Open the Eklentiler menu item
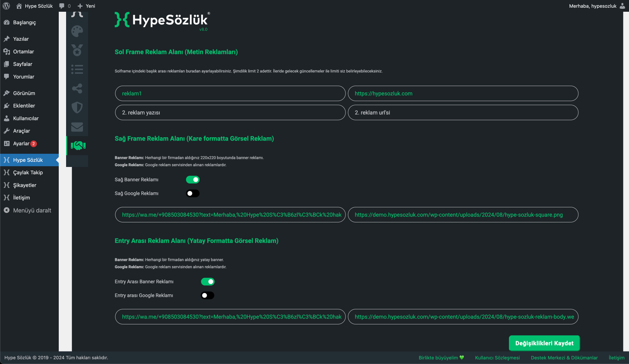629x364 pixels. tap(29, 106)
